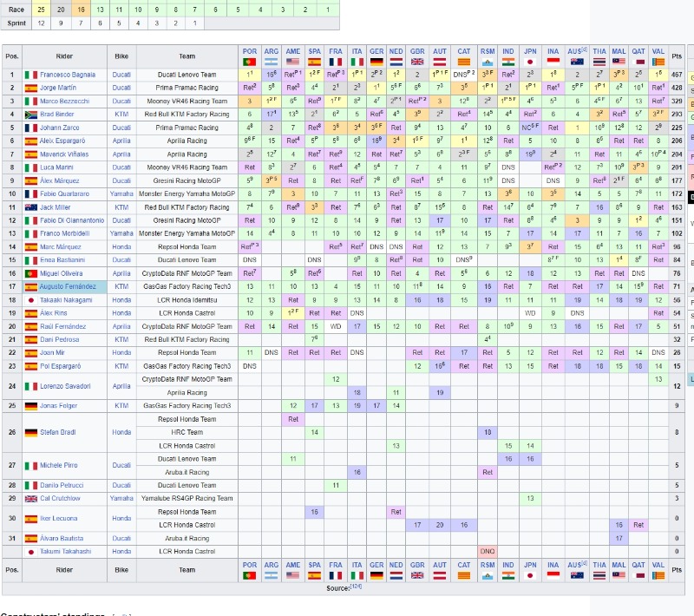Click the German flag beside Stefan Bradl

[x=31, y=432]
